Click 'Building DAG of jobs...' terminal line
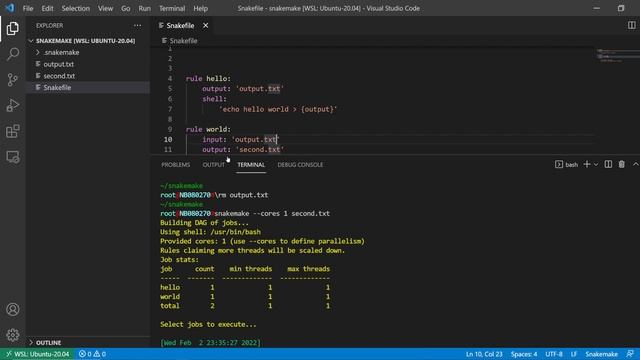 [x=204, y=223]
